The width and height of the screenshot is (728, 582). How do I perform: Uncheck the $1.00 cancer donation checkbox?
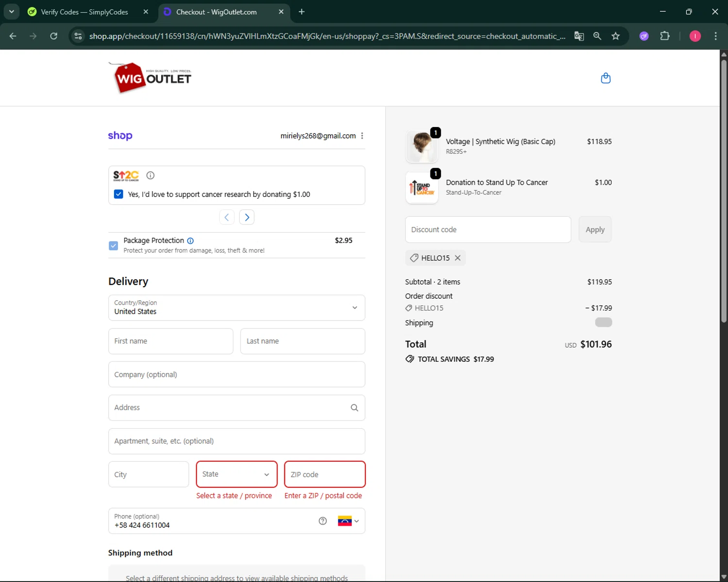(118, 194)
